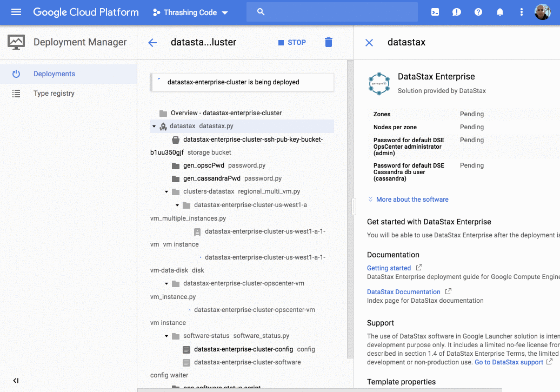
Task: Delete the deployment using trash icon
Action: coord(329,42)
